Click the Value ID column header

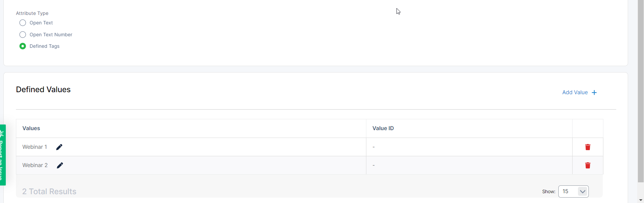(x=383, y=128)
